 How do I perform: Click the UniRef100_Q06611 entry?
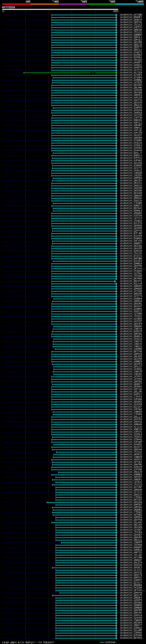pyautogui.click(x=131, y=65)
